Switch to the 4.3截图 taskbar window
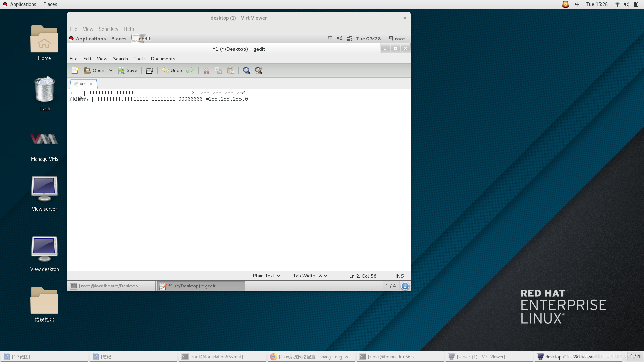Screen dimensions: 644x362 click(x=44, y=357)
